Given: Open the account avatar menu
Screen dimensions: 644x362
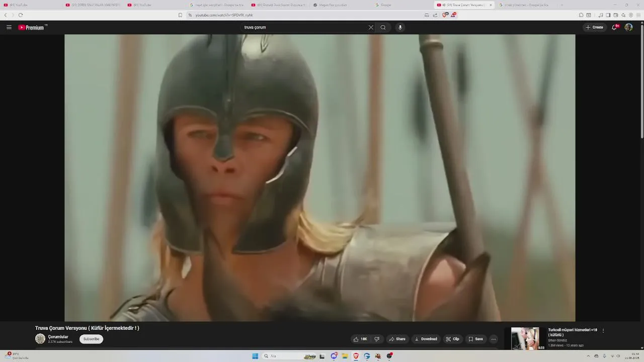Looking at the screenshot, I should point(628,27).
